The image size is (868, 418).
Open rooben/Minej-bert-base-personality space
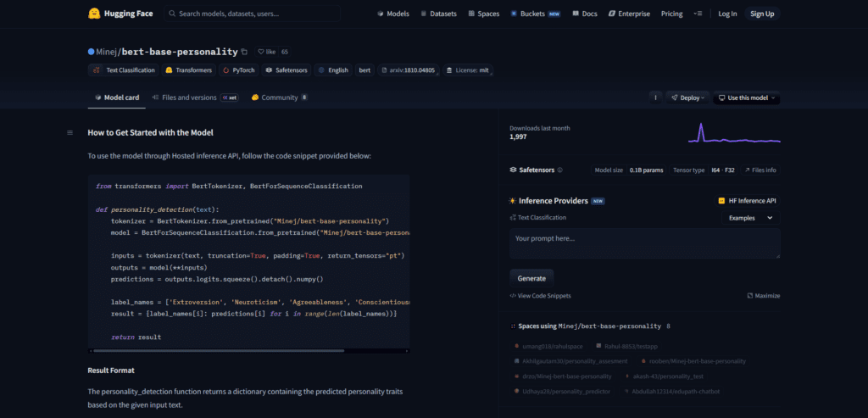click(x=693, y=361)
